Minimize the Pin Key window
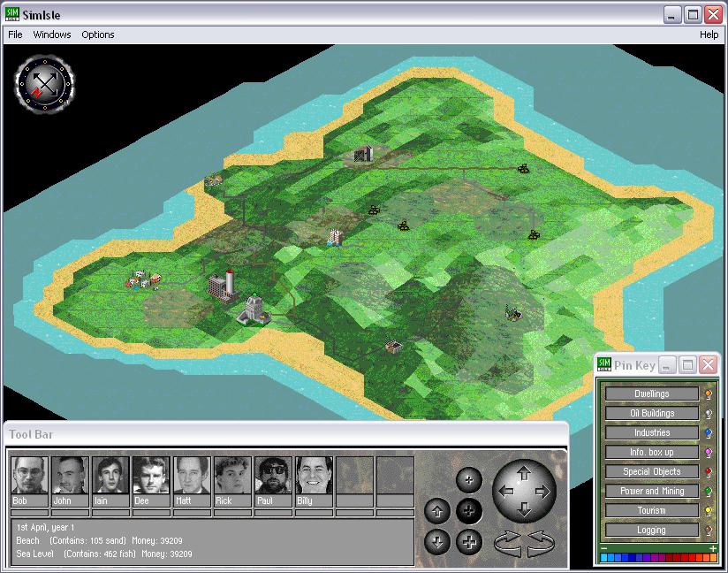The image size is (728, 573). (x=667, y=365)
